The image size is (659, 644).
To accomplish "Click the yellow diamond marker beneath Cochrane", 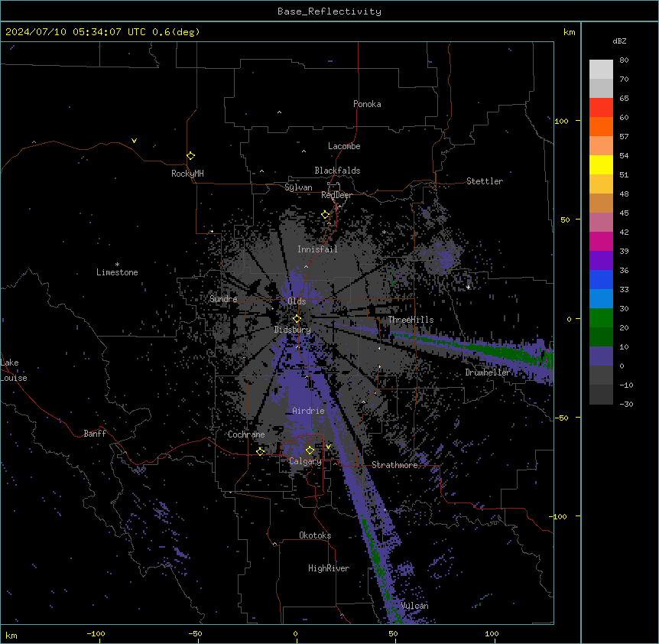I will pos(261,451).
